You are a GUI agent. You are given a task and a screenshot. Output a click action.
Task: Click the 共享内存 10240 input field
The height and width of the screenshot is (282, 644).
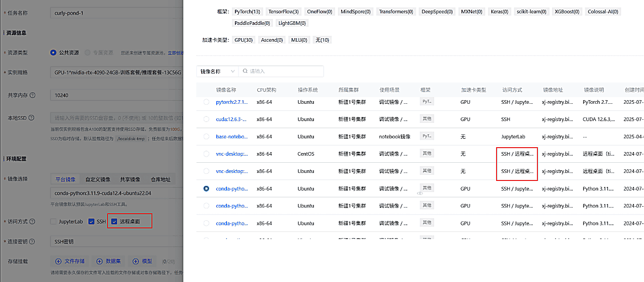tap(117, 95)
